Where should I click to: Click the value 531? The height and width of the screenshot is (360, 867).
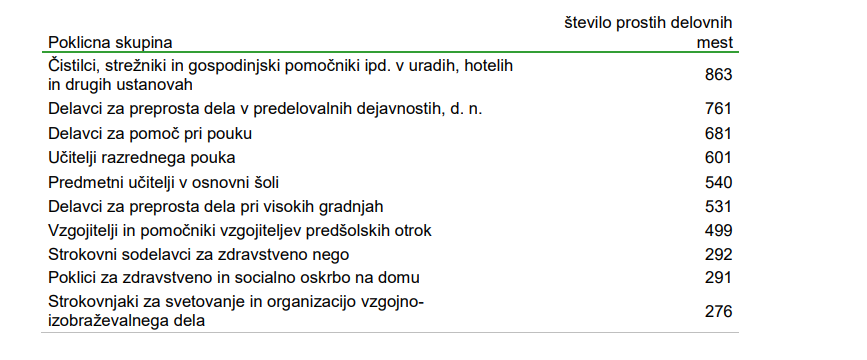(x=718, y=207)
